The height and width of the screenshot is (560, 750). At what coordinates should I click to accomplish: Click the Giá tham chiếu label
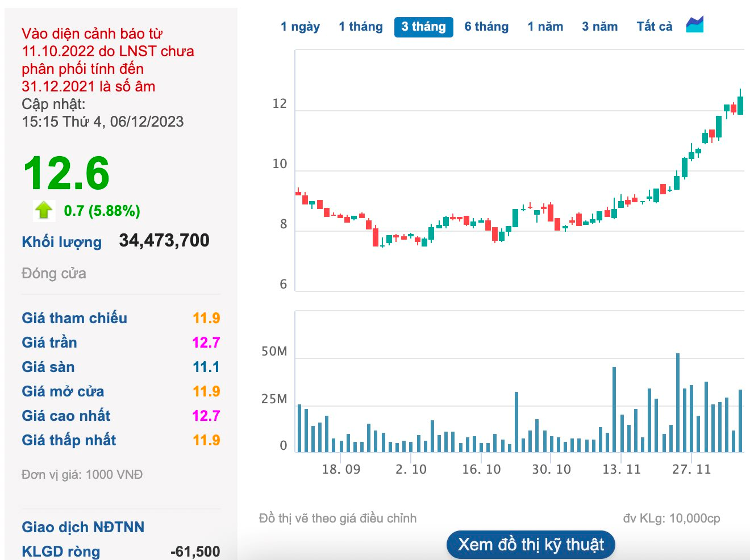tap(74, 318)
